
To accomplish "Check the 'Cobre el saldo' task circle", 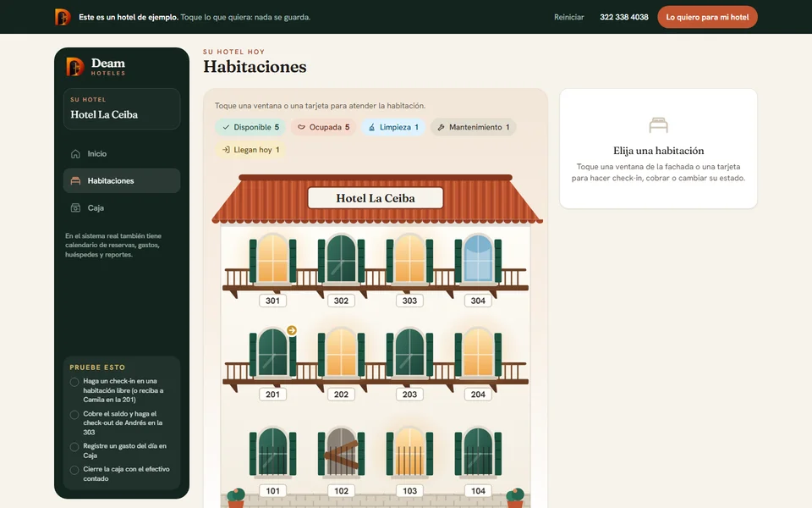I will [x=74, y=415].
